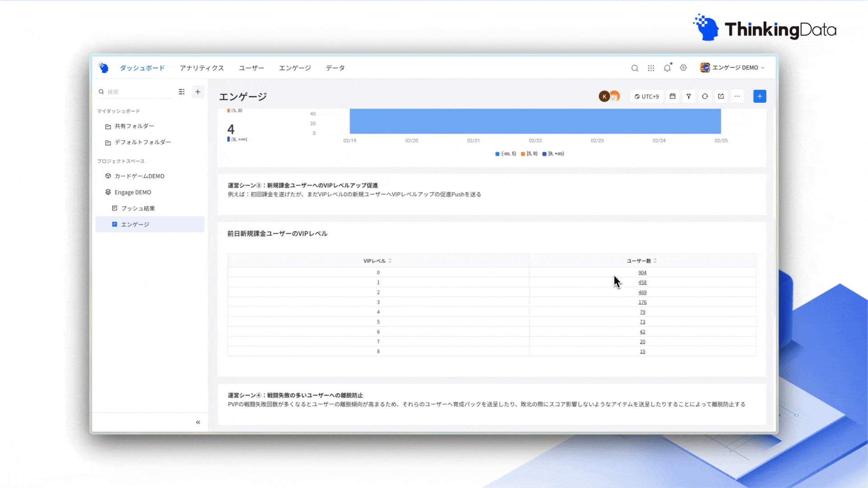Open the 458 user count link

click(x=642, y=282)
